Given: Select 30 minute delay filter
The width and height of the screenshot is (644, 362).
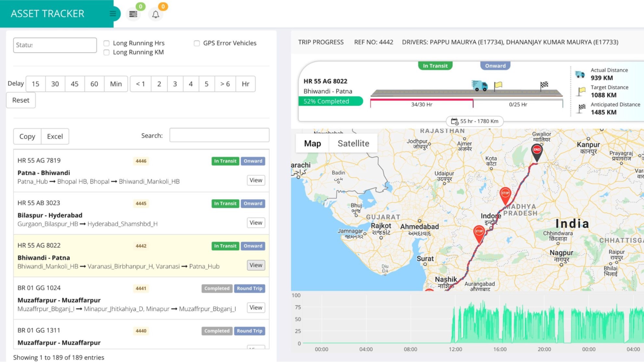Looking at the screenshot, I should pyautogui.click(x=55, y=84).
